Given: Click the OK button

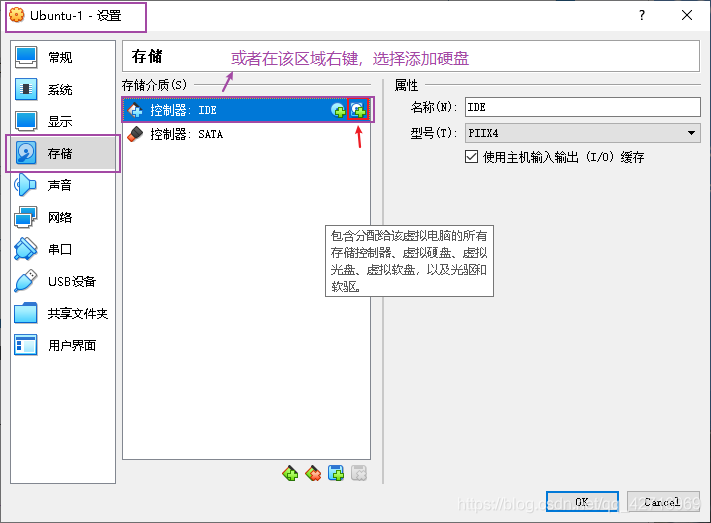Looking at the screenshot, I should pos(582,502).
